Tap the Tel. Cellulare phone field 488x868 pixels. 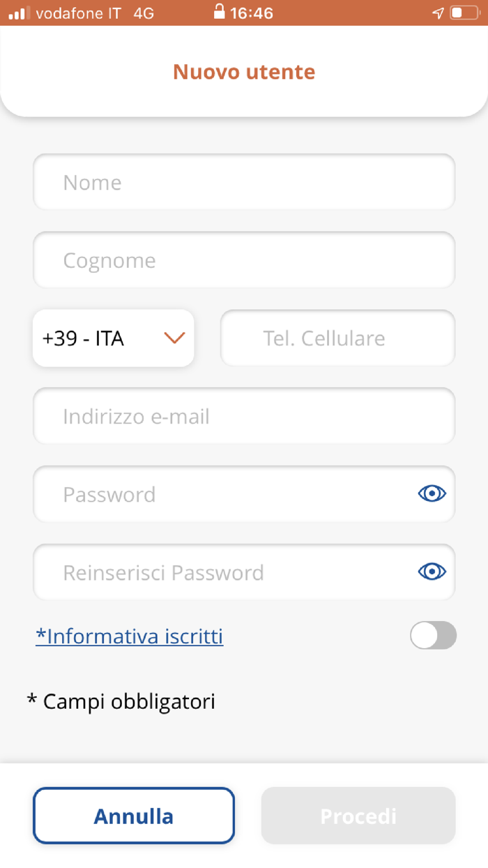coord(337,338)
